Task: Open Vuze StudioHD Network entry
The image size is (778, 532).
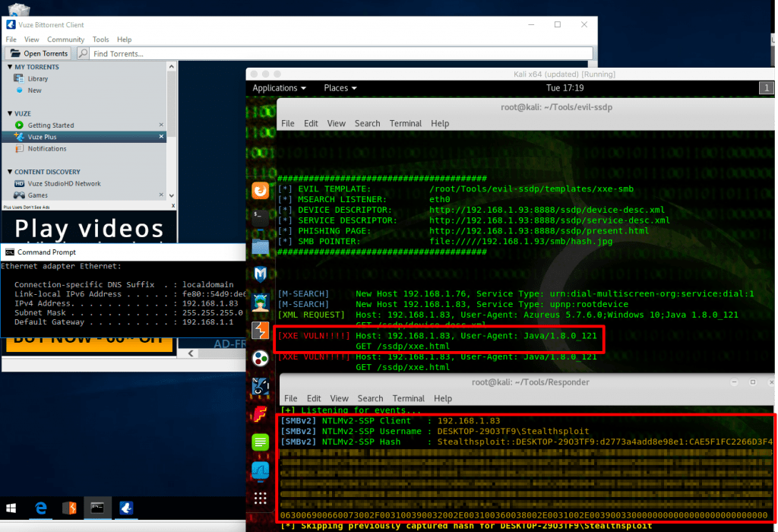Action: coord(64,184)
